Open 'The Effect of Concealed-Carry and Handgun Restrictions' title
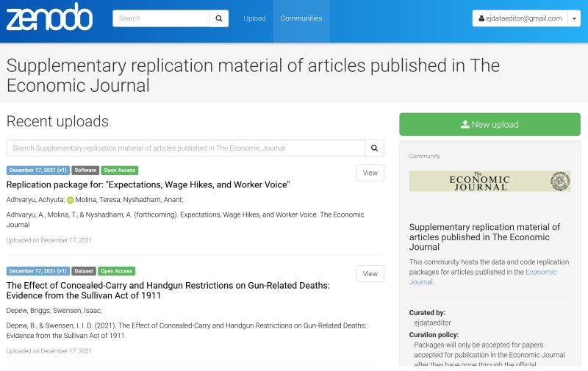The width and height of the screenshot is (588, 371). tap(168, 290)
